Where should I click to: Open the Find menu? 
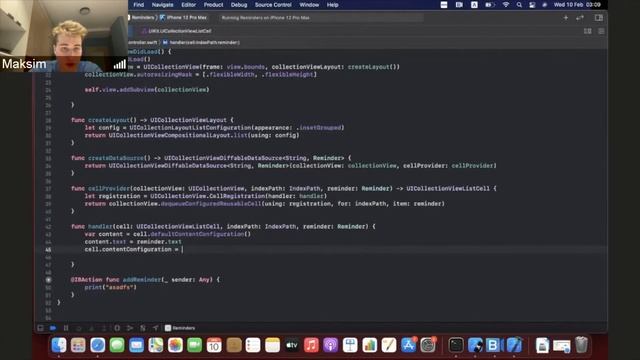click(139, 5)
